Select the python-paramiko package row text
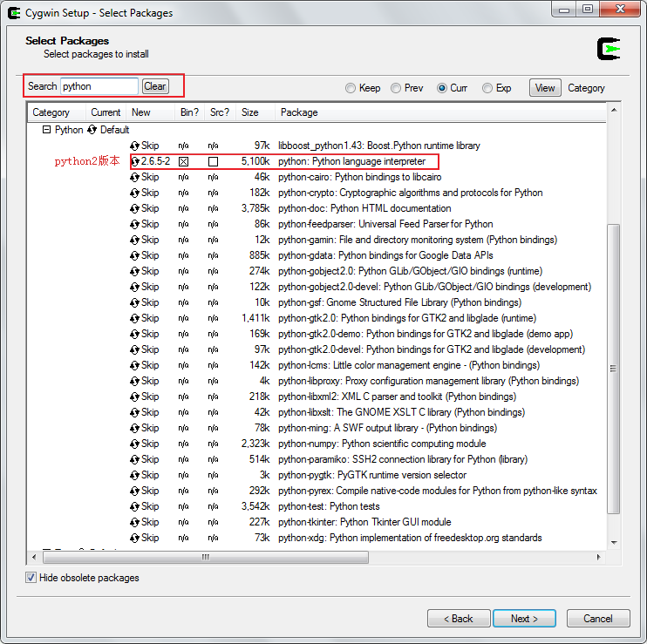This screenshot has height=644, width=647. tap(403, 459)
